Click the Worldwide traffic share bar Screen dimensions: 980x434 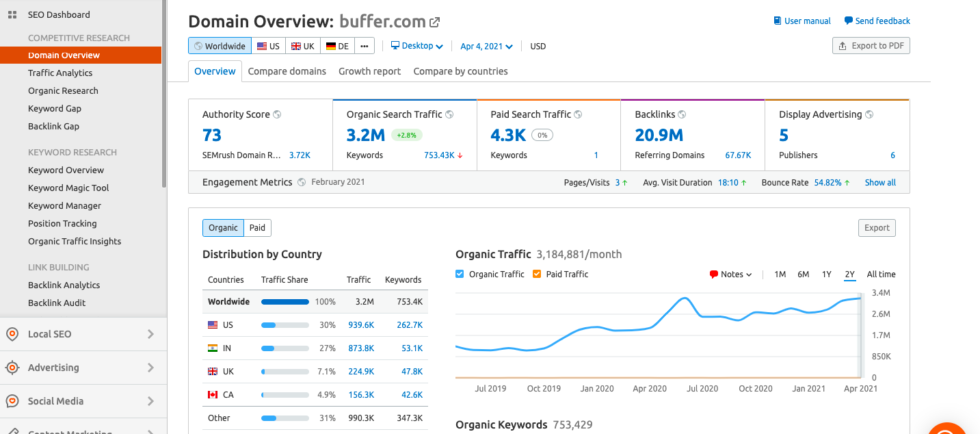click(x=285, y=302)
